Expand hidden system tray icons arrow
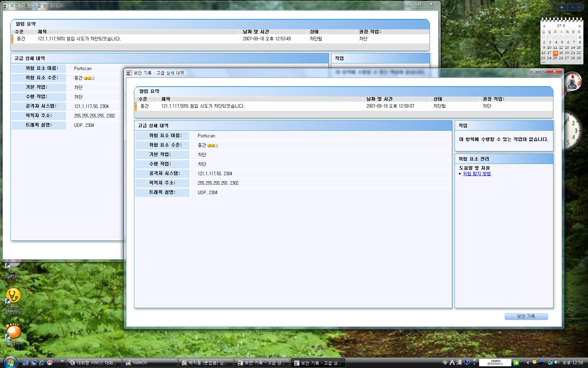This screenshot has height=368, width=588. [527, 363]
